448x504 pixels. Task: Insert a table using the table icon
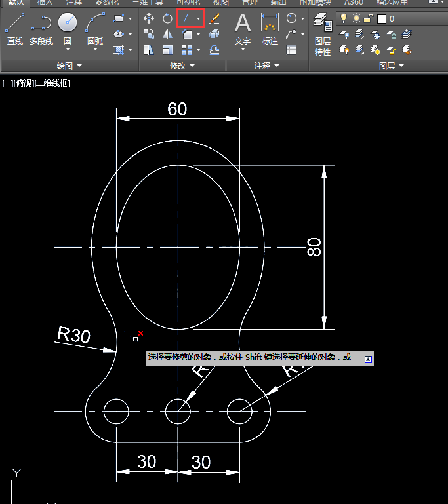(291, 50)
